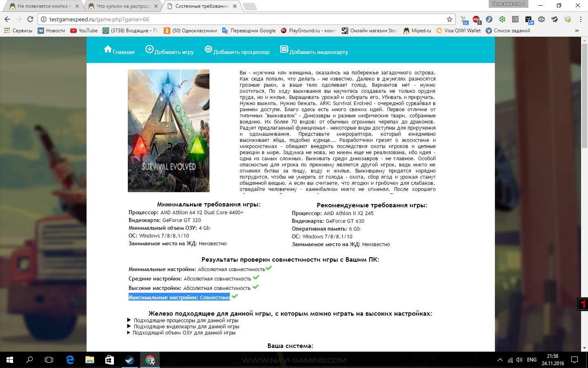Open the eye hexagon extension
This screenshot has height=368, width=588.
point(541,19)
